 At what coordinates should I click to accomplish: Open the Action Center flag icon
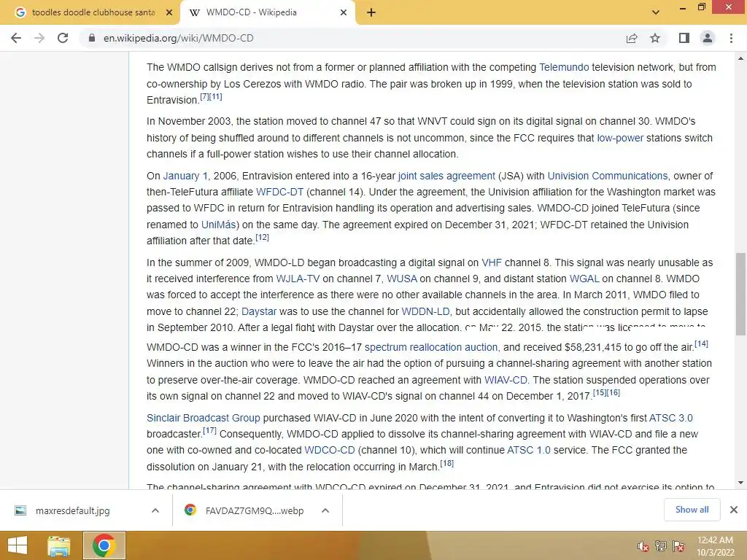coord(678,545)
